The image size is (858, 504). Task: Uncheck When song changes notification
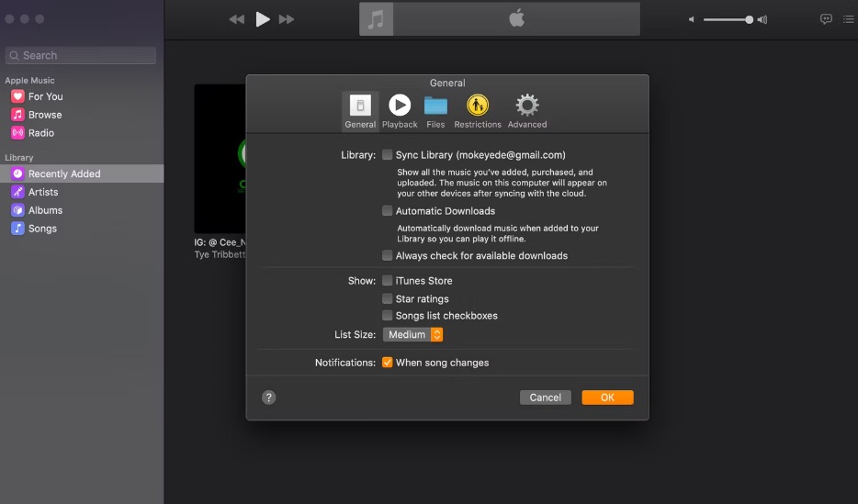[x=388, y=363]
